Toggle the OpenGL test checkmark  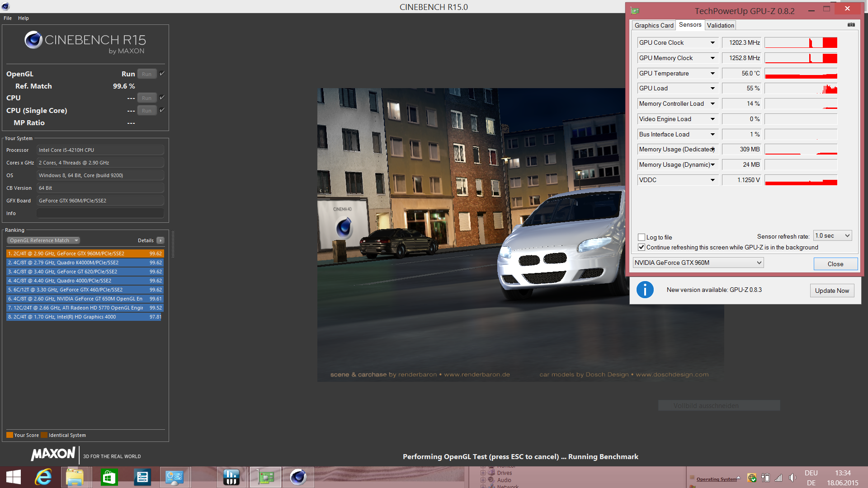pos(162,73)
